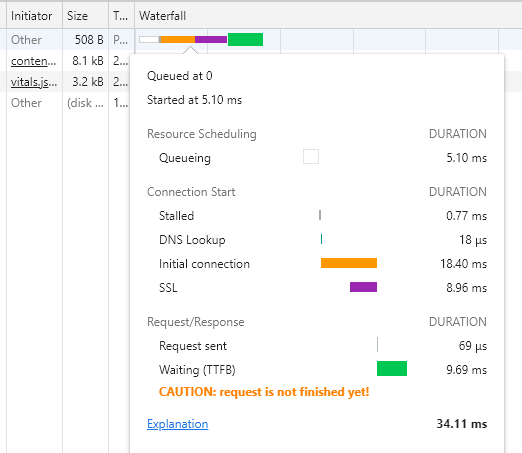This screenshot has height=453, width=522.
Task: Open the vitals.js... initiator link
Action: 34,82
